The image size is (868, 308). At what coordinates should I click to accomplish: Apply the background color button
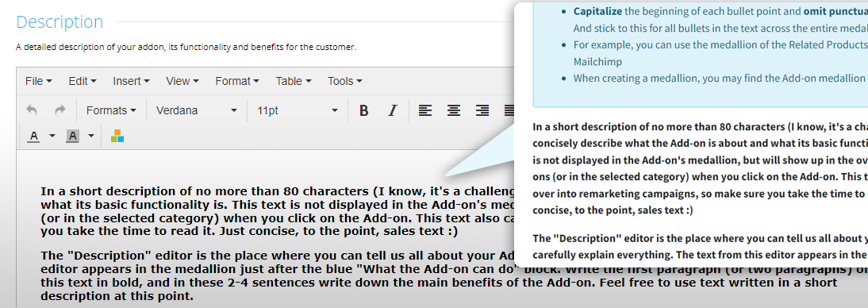[72, 136]
